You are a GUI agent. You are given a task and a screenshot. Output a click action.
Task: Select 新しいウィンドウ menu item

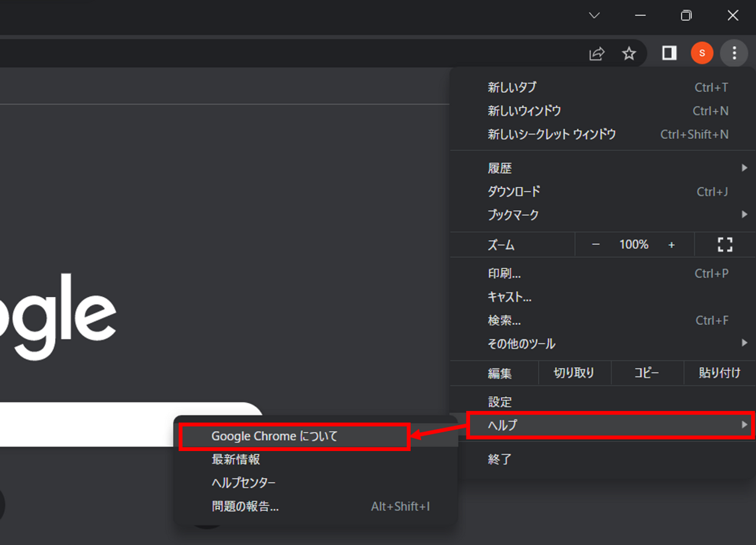(x=603, y=111)
